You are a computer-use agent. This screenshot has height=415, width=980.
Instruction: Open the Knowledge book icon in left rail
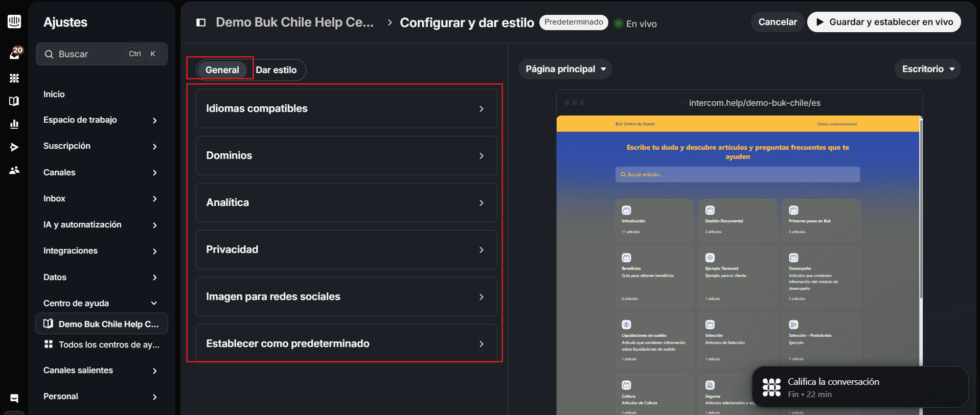tap(14, 101)
